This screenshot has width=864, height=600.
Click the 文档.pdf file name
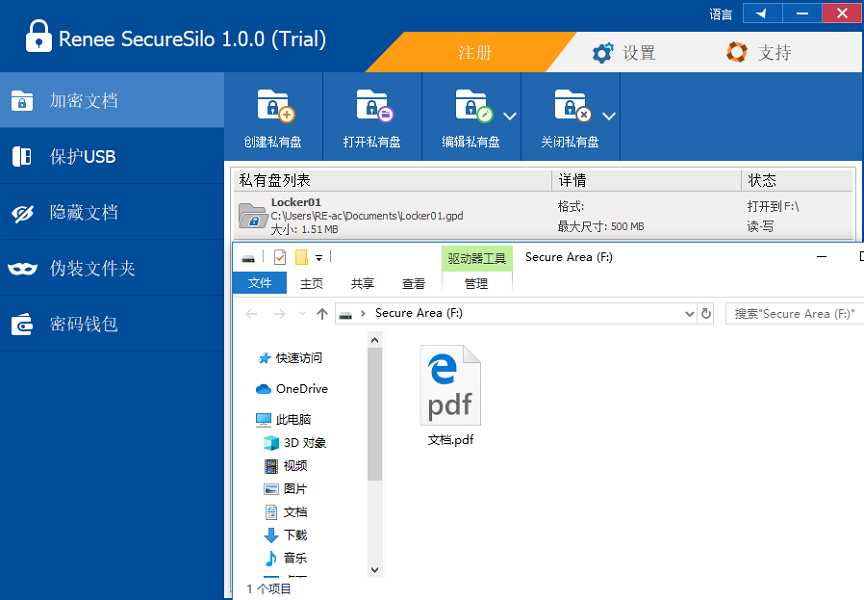click(x=451, y=440)
